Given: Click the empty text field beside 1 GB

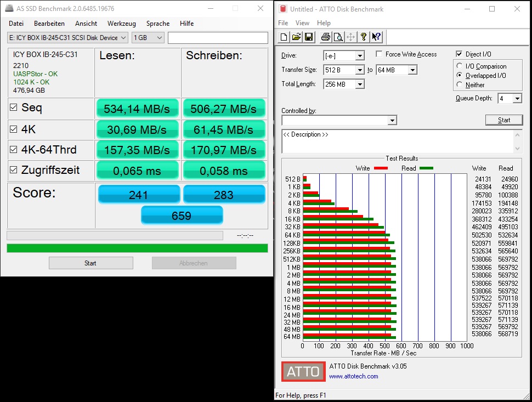Looking at the screenshot, I should [218, 38].
